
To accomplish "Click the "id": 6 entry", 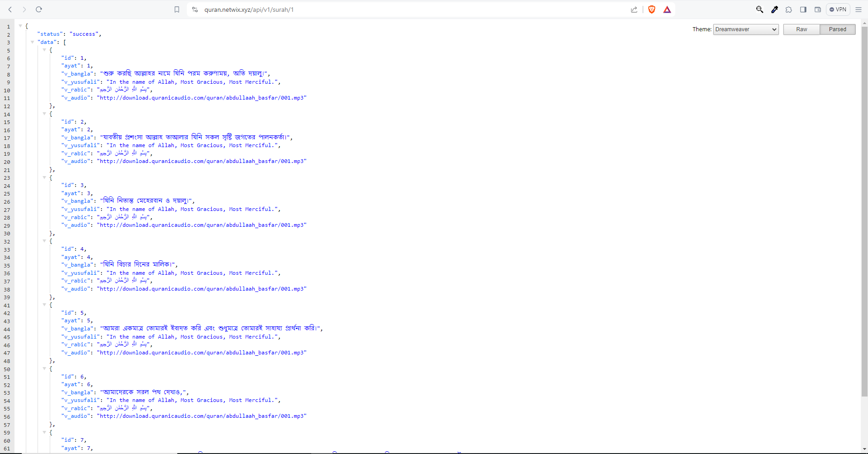I will [74, 377].
